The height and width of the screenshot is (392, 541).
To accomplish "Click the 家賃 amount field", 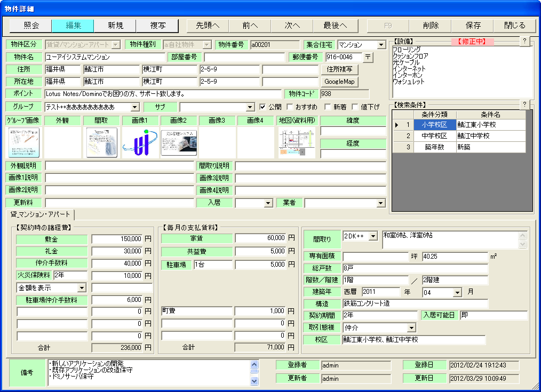I will point(261,238).
